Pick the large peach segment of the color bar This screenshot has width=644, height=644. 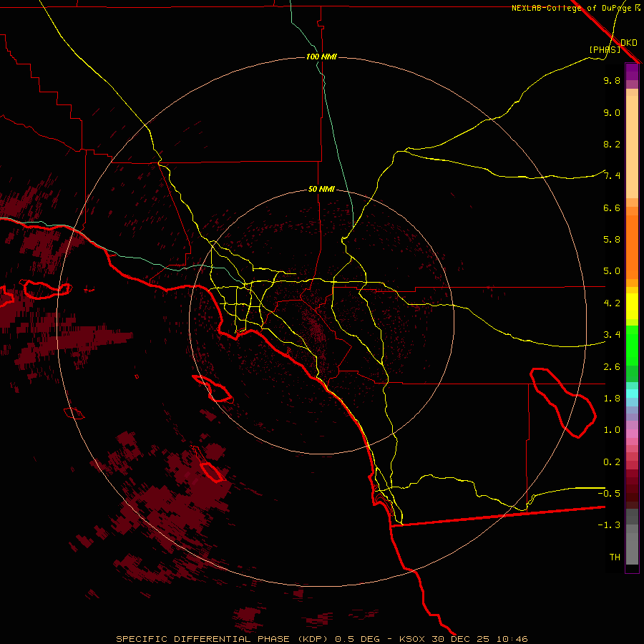(632, 147)
